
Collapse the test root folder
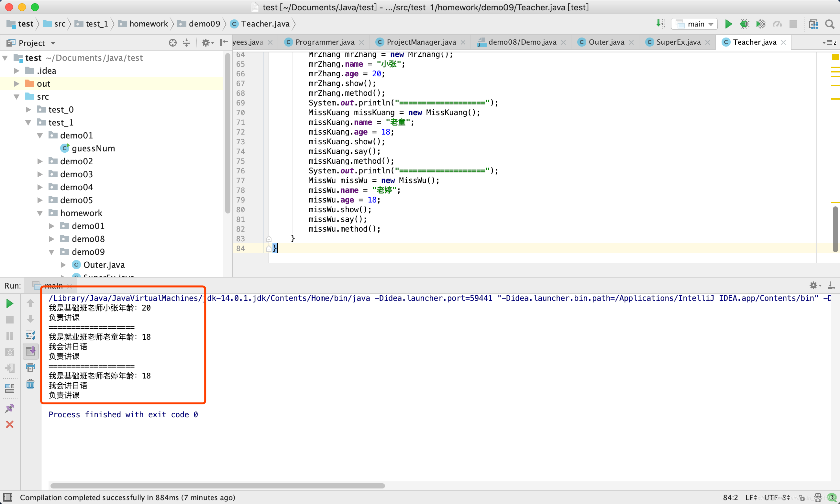(5, 58)
